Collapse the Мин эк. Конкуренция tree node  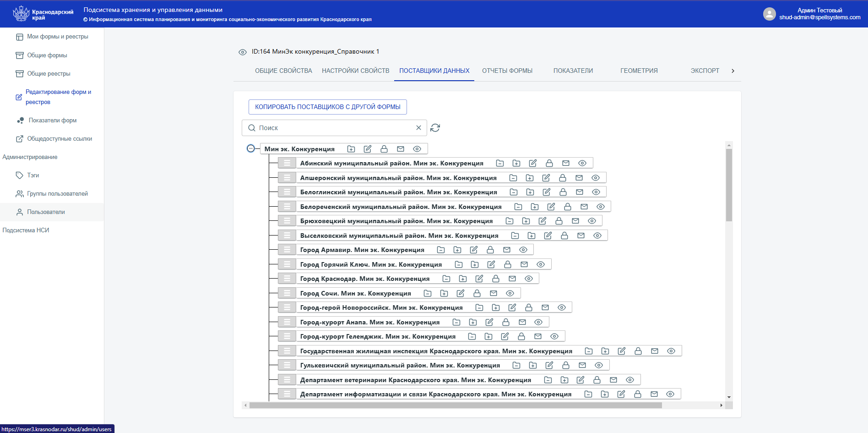251,148
